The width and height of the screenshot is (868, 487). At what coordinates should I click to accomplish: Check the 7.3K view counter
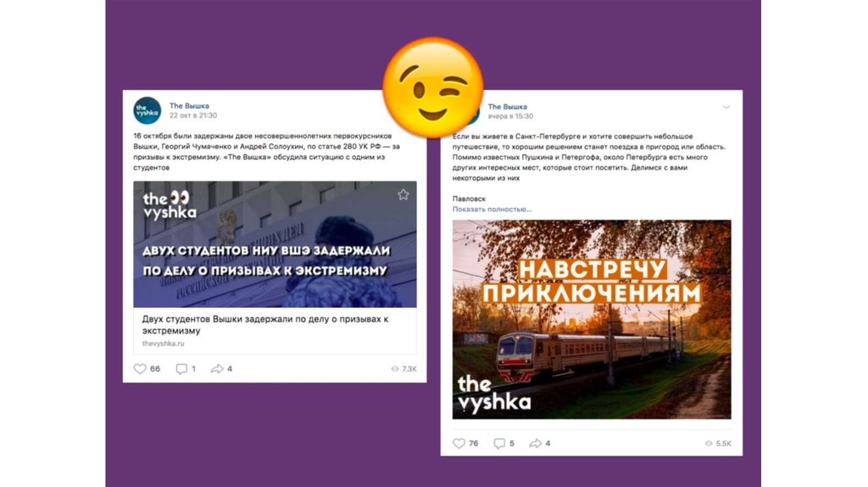coord(404,368)
